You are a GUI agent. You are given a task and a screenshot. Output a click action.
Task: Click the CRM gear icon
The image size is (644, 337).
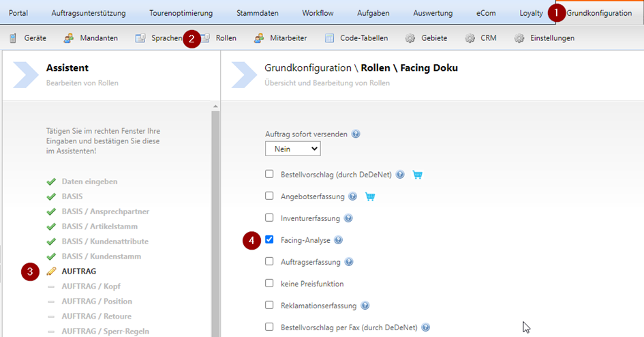click(470, 38)
